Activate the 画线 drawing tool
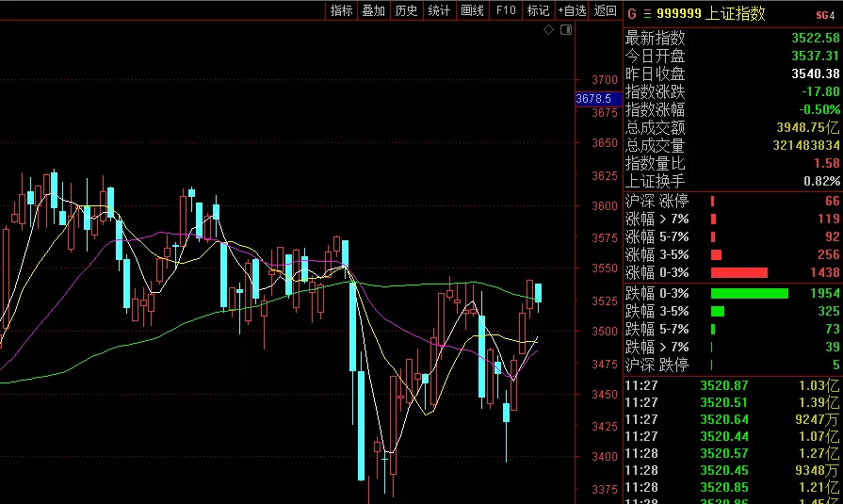 472,10
